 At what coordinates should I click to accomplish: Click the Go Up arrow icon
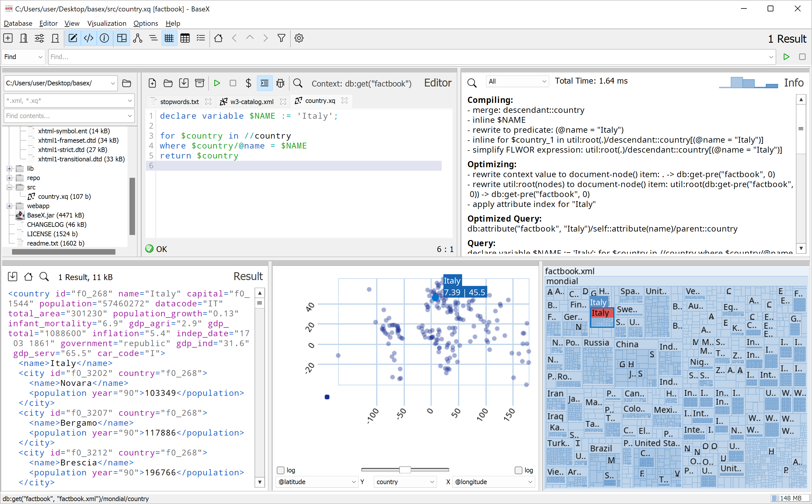click(250, 38)
